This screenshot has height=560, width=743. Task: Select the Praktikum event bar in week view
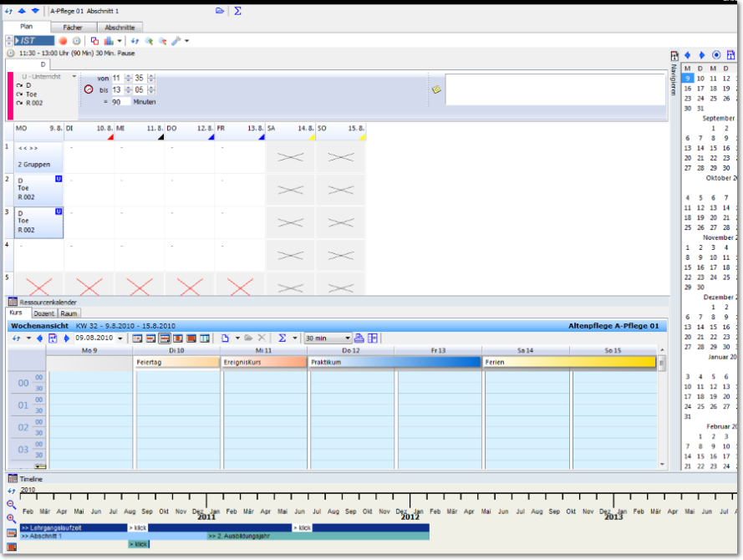[x=394, y=363]
